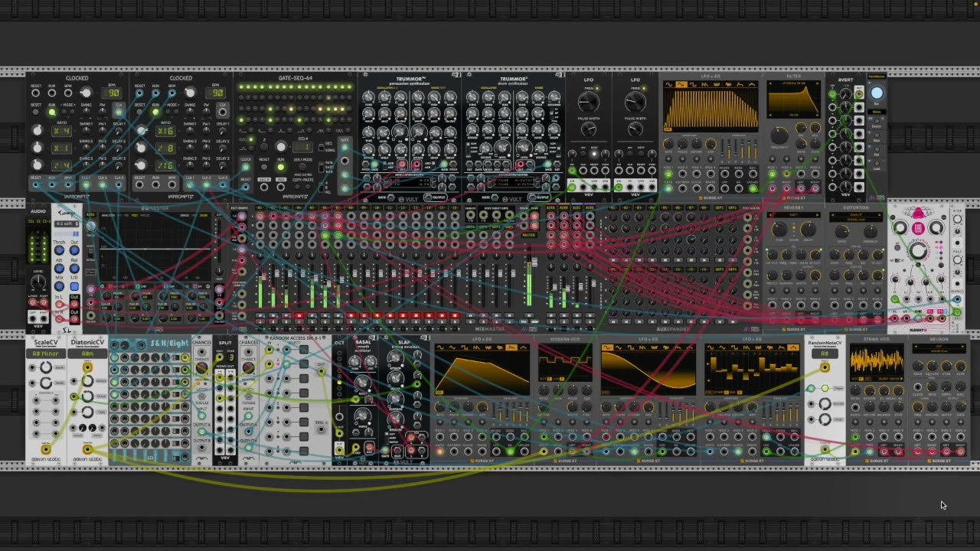Image resolution: width=980 pixels, height=551 pixels.
Task: Click X4 ratio display on left Clocked
Action: 61,131
